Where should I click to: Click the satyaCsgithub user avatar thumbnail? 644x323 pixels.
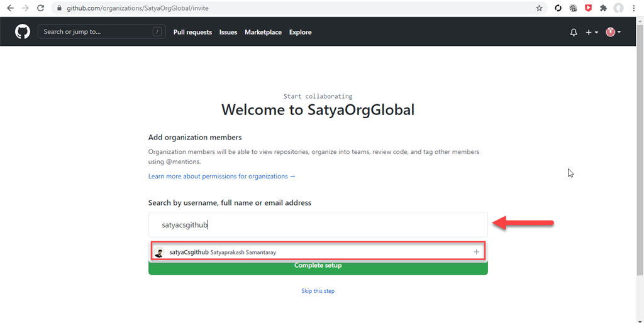(x=159, y=253)
